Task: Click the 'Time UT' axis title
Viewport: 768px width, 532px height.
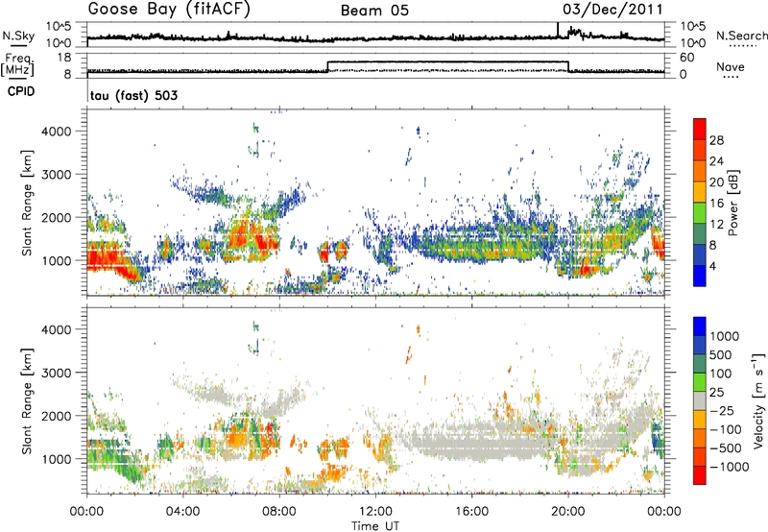Action: tap(375, 526)
